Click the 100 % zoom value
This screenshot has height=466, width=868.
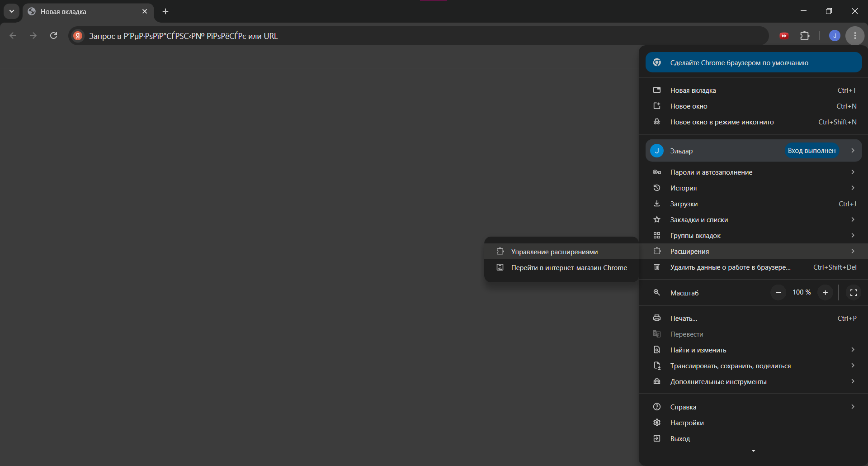[802, 292]
